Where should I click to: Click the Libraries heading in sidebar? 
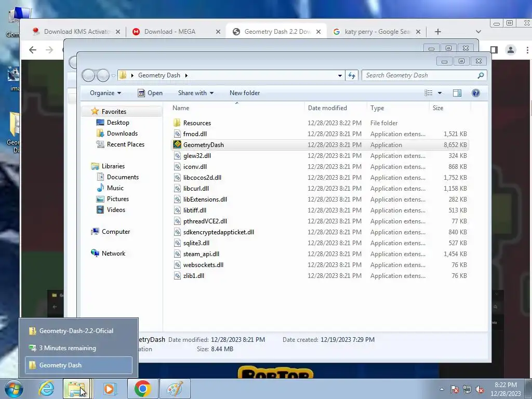point(113,166)
